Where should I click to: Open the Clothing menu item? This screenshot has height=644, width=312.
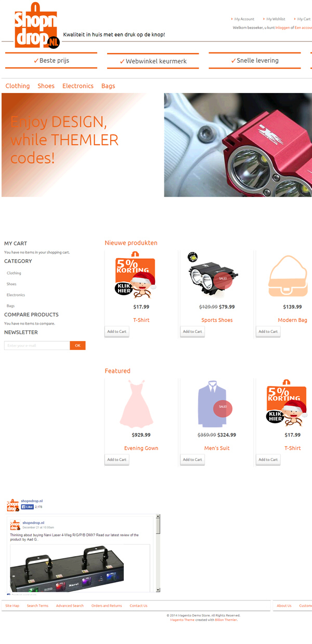18,86
